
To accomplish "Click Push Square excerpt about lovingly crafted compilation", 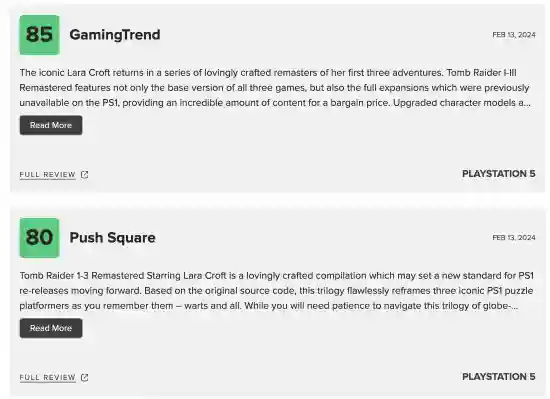I will point(276,291).
